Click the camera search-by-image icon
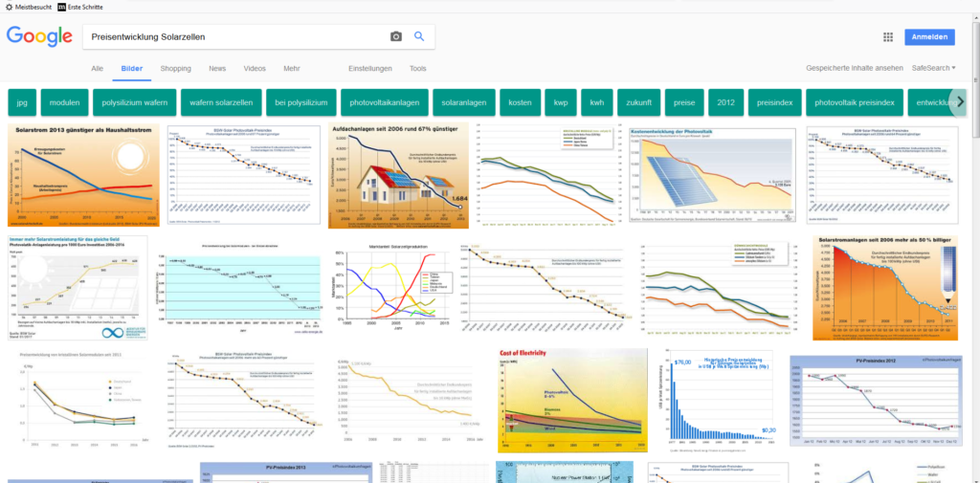Screen dimensions: 980x483 point(395,37)
